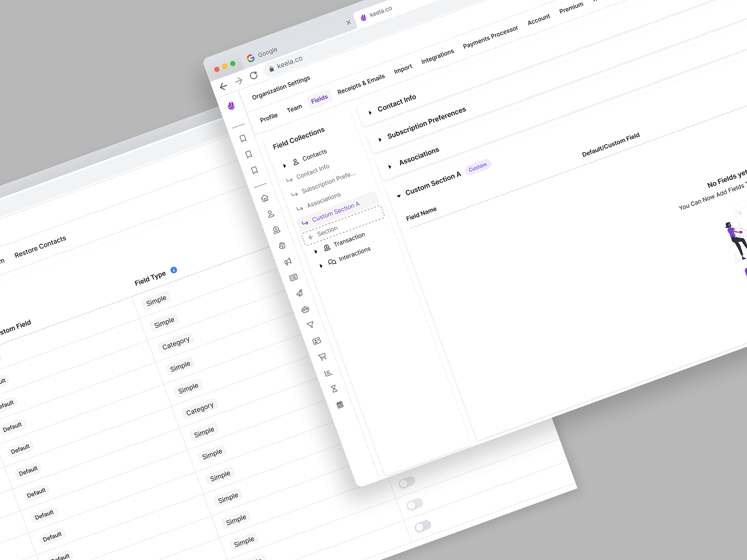Toggle the second switch in table
Viewport: 747px width, 560px height.
[x=415, y=504]
